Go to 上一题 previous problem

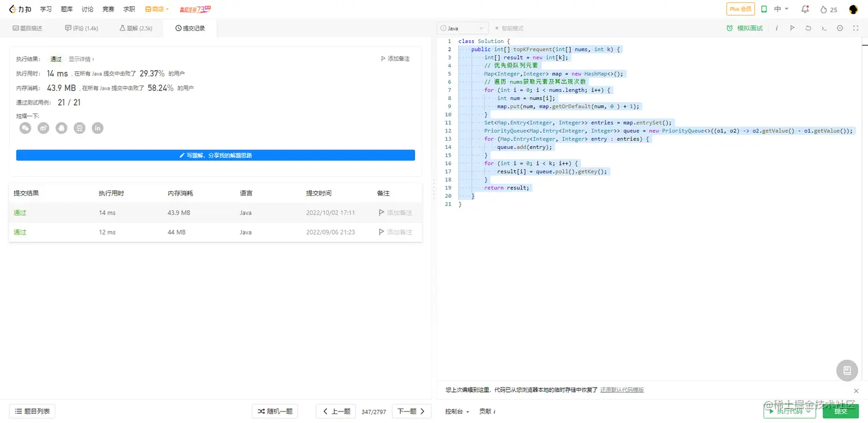pos(336,411)
